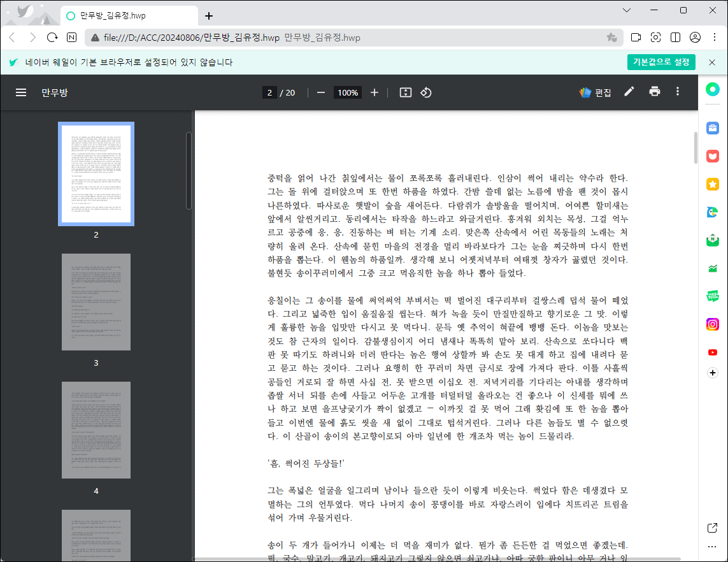
Task: Open the 편집 edit button
Action: 595,92
